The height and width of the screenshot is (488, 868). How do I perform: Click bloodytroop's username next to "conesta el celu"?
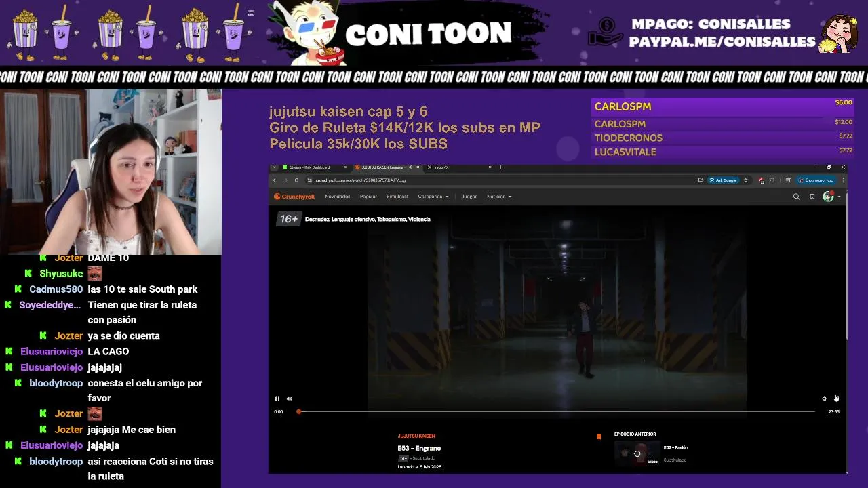coord(56,383)
